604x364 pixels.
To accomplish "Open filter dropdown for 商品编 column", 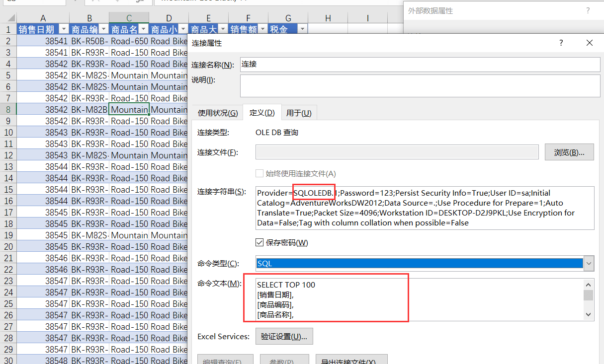I will (x=103, y=29).
